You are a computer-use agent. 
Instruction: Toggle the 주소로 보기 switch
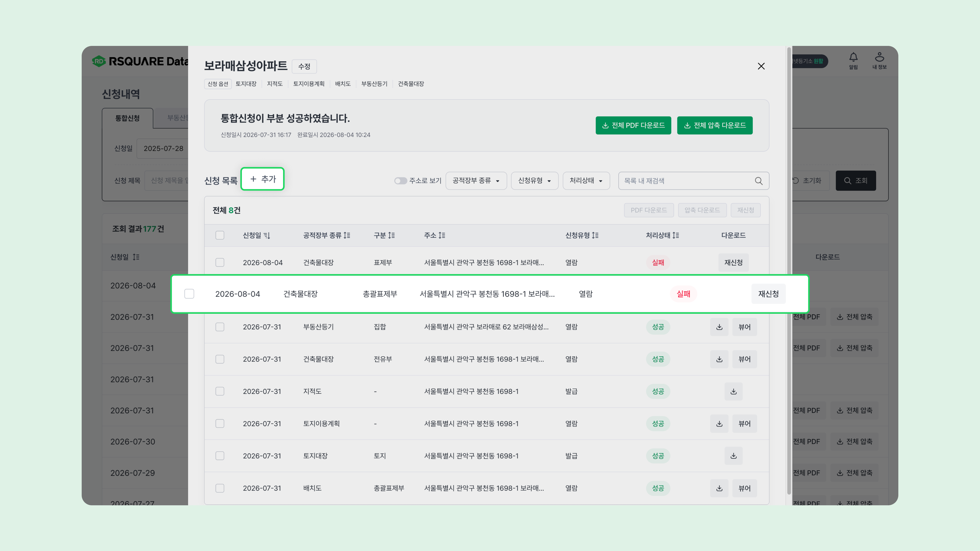(400, 181)
